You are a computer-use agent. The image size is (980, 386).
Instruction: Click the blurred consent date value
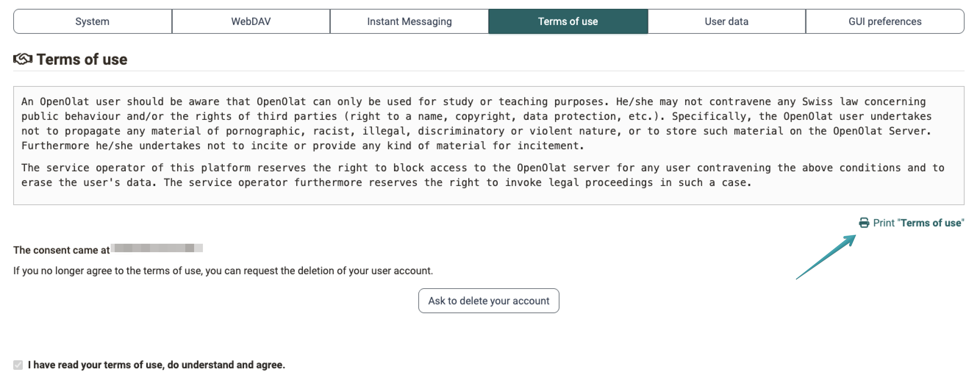157,249
